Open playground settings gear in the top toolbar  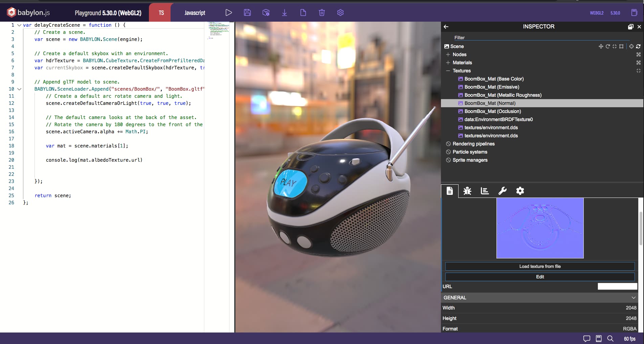click(x=340, y=13)
